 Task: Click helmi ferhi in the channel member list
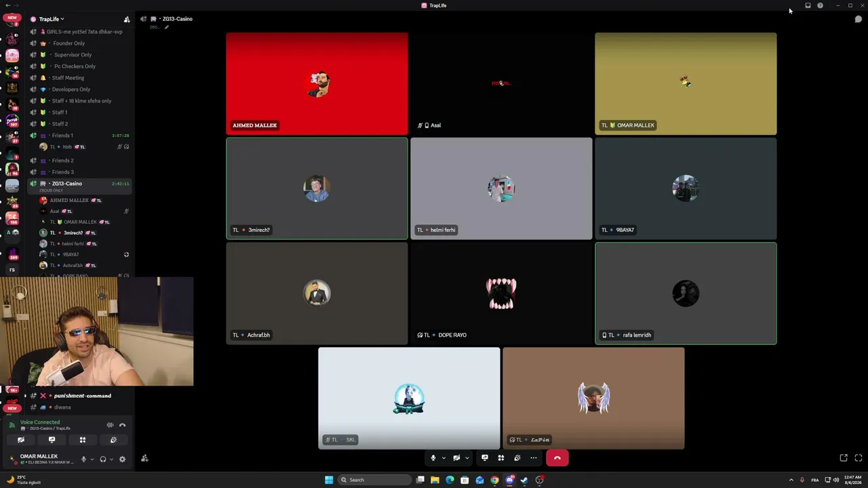pos(73,244)
